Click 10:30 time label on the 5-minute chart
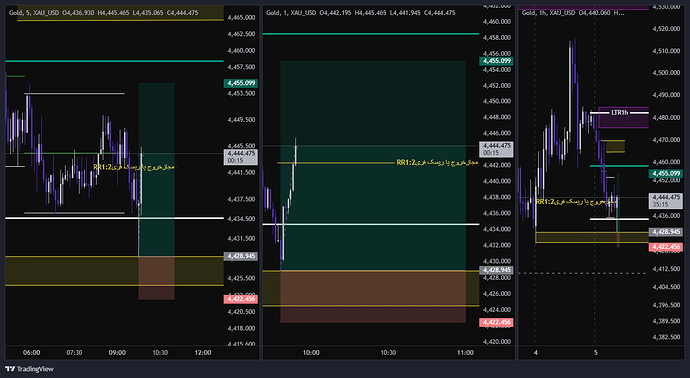Image resolution: width=690 pixels, height=378 pixels. point(160,352)
